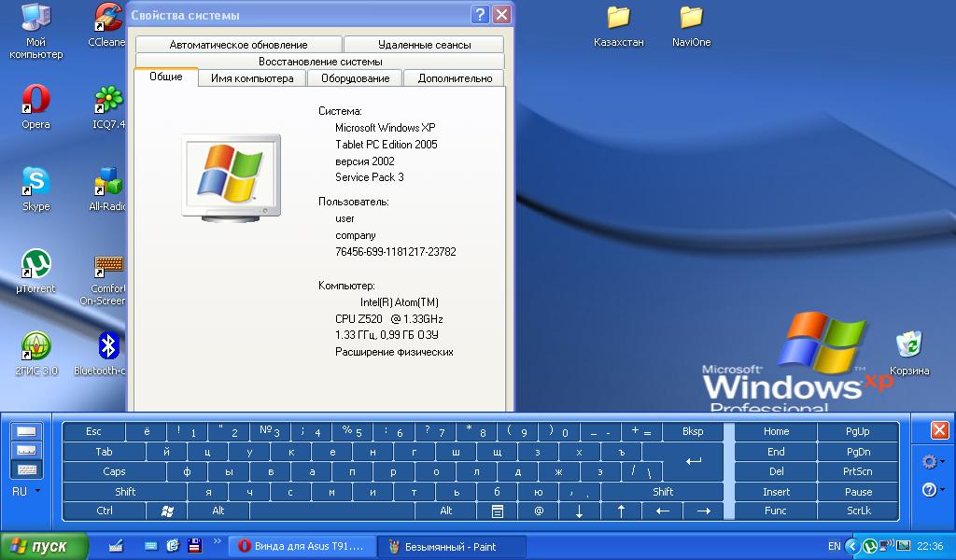
Task: Close the on-screen keyboard with the red X
Action: tap(939, 430)
